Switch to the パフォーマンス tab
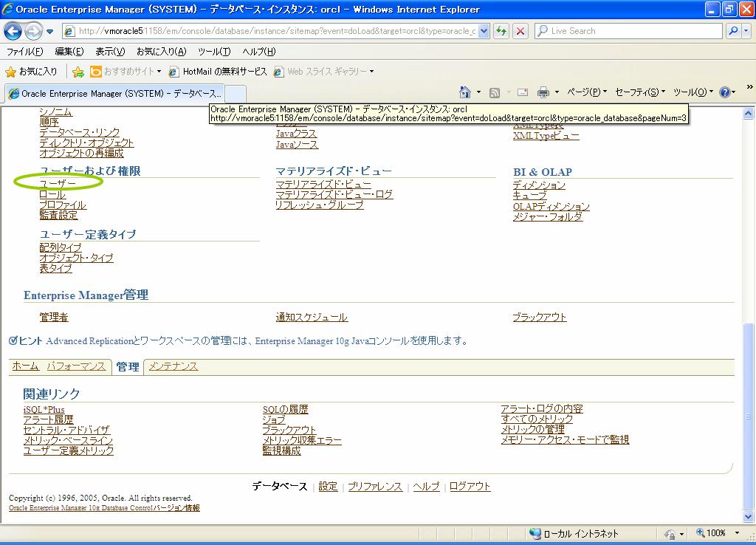 point(76,366)
